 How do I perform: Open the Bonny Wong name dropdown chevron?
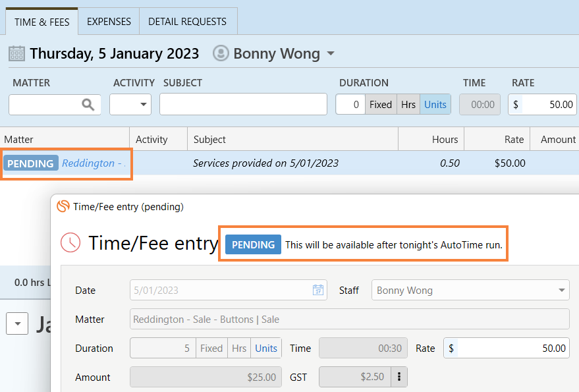coord(329,53)
